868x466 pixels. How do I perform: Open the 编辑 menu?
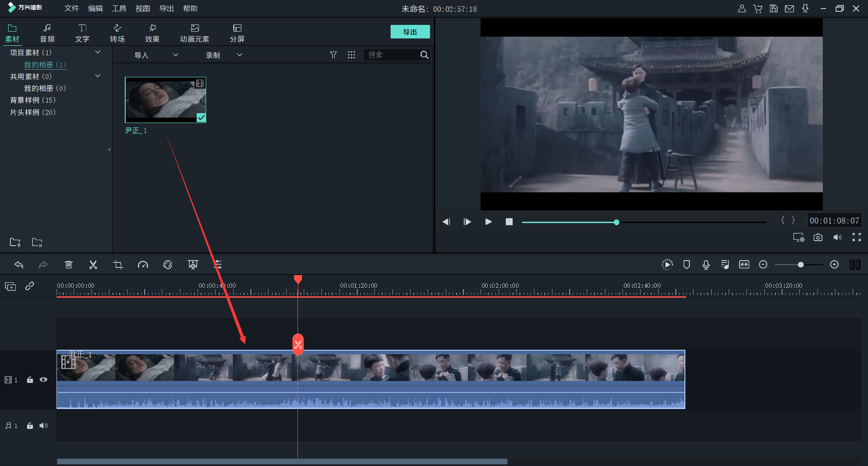coord(95,9)
